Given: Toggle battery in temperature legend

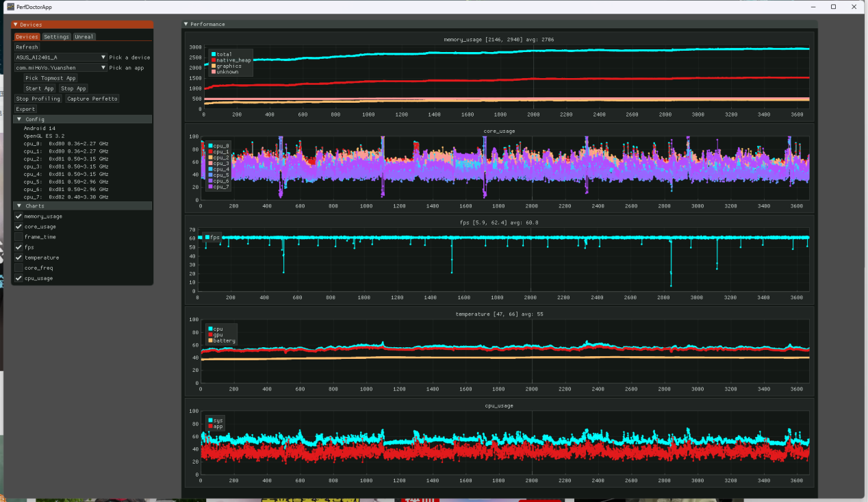Looking at the screenshot, I should (x=222, y=340).
